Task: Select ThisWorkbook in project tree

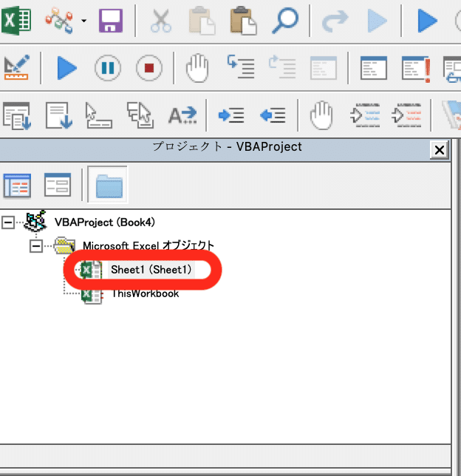Action: coord(145,293)
